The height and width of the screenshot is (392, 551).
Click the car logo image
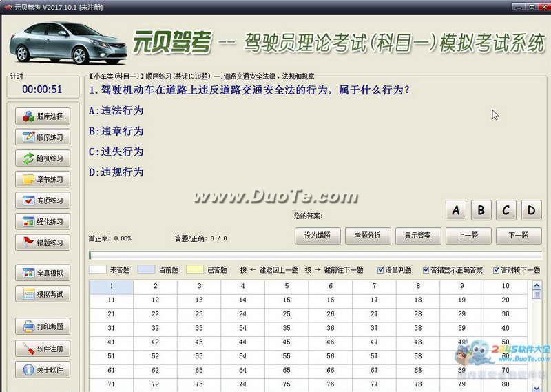(x=68, y=43)
